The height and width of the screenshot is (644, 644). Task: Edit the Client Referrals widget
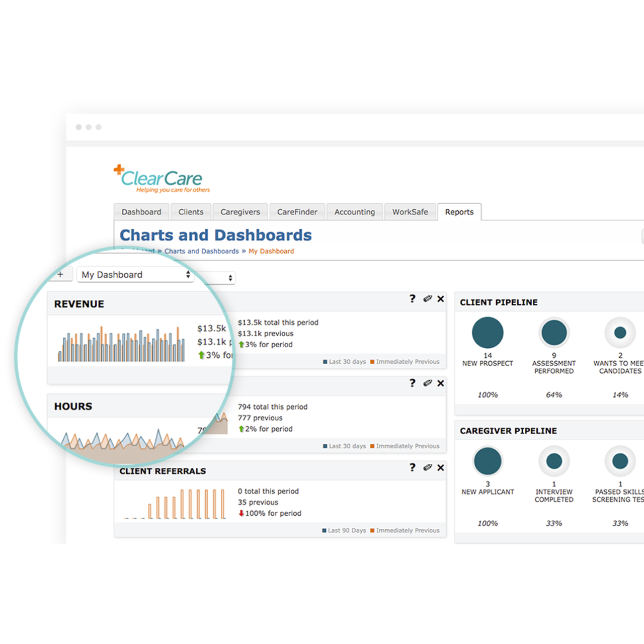point(428,467)
